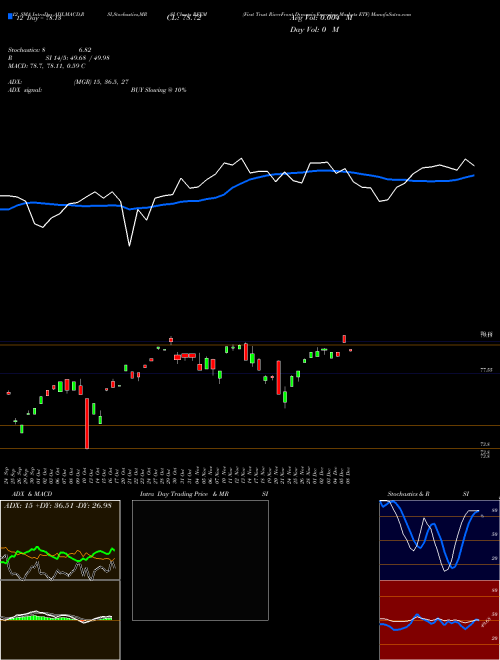Click the tall red candlestick at the chart low
The height and width of the screenshot is (660, 500).
point(87,423)
